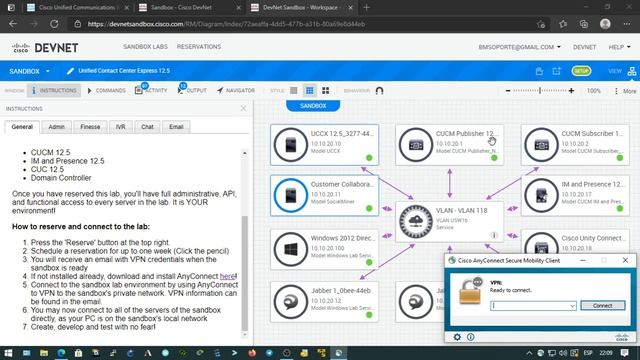Click the AnyConnect download 'here' link
The image size is (640, 360).
tap(227, 276)
